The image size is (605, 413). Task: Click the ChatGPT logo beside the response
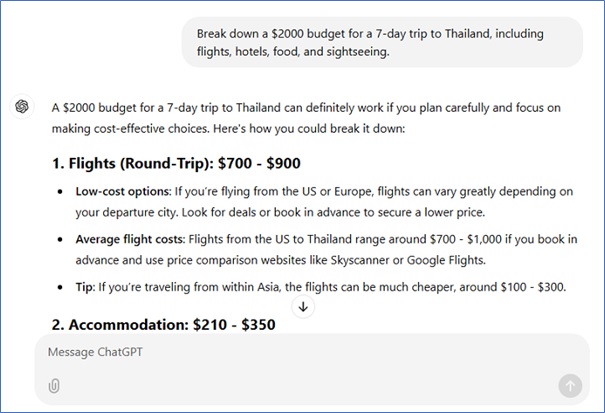pos(22,107)
